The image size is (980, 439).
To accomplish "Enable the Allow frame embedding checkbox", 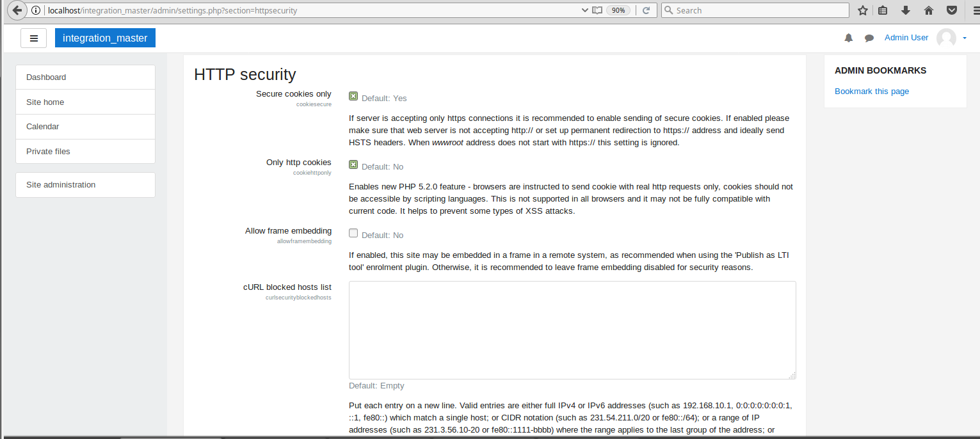I will click(353, 233).
